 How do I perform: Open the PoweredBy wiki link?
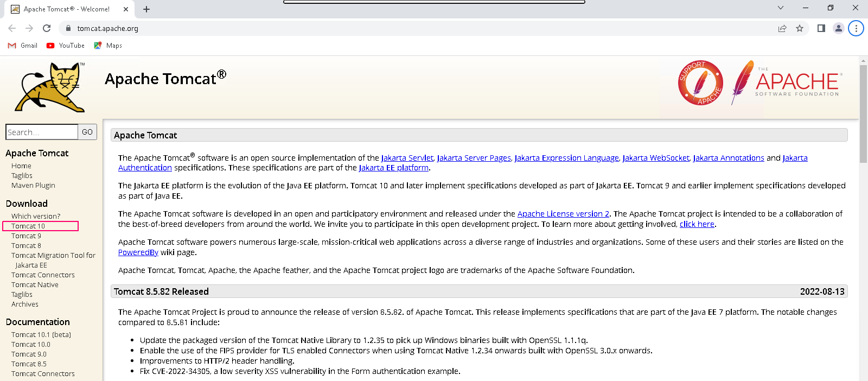(138, 252)
